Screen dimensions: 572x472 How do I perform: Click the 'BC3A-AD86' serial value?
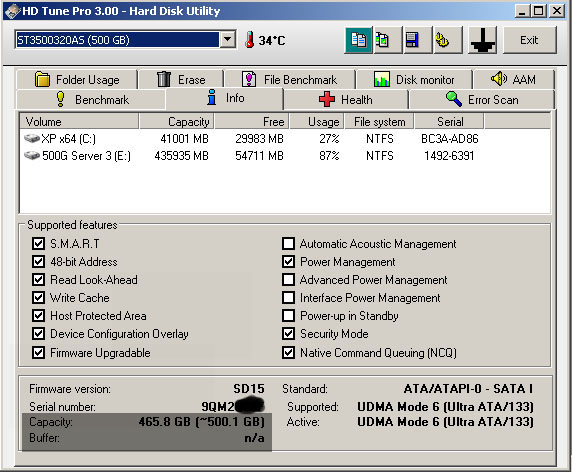[449, 139]
